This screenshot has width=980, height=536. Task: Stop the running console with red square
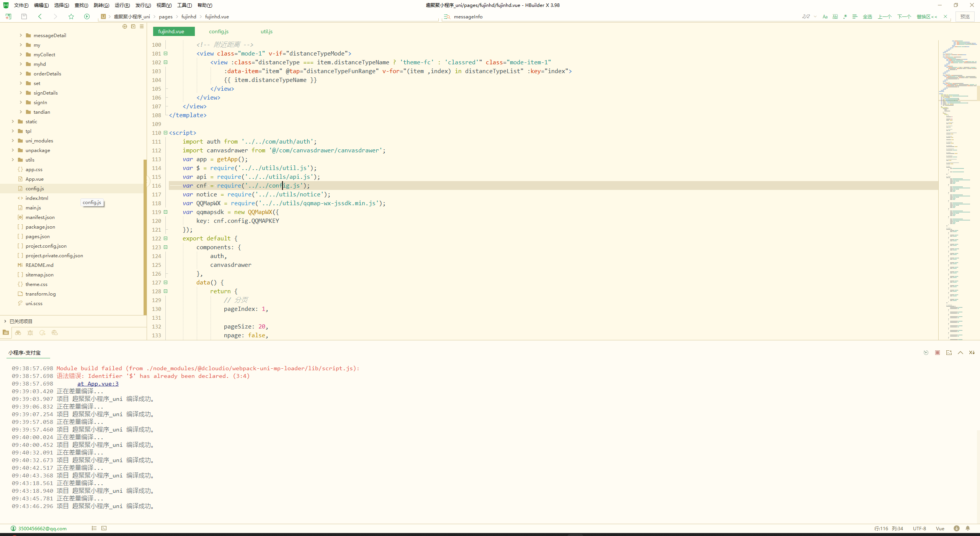click(x=938, y=353)
